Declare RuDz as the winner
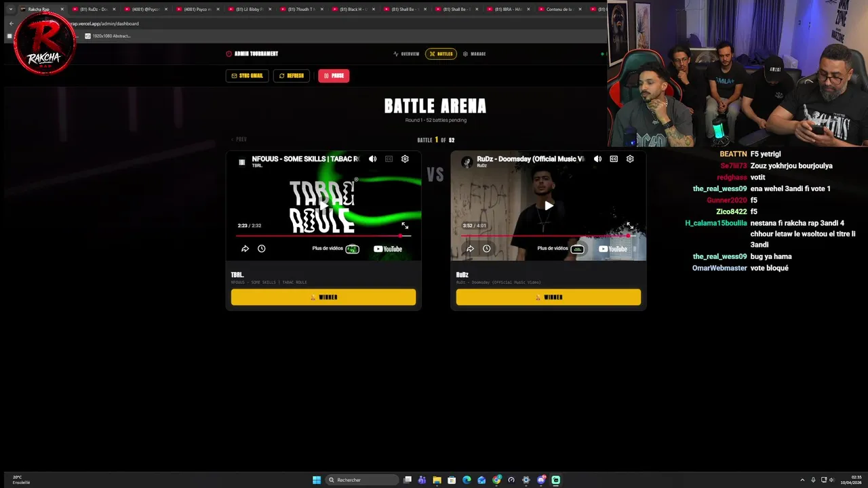The width and height of the screenshot is (868, 488). (549, 297)
